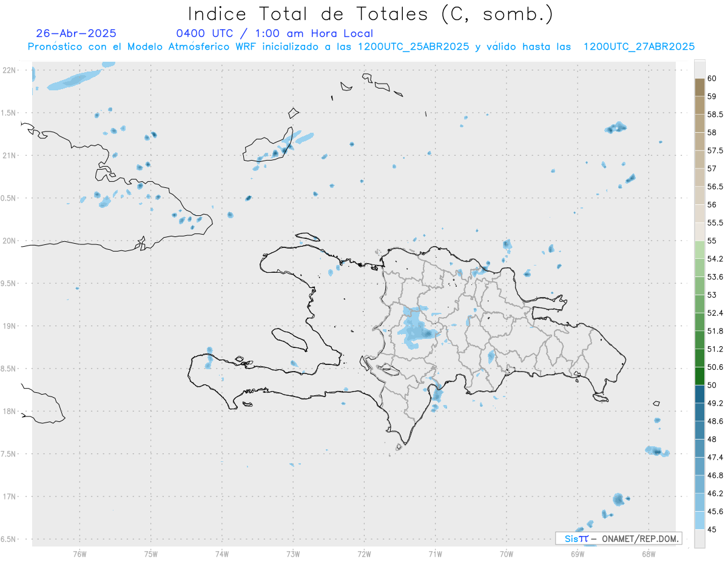Click the valid-until time "1200UTC_27ABR2025"
Screen dimensions: 728x562
point(639,47)
